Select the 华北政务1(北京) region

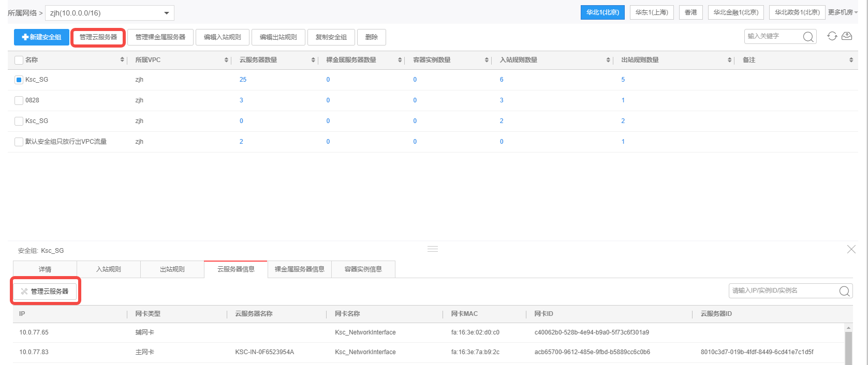(798, 12)
